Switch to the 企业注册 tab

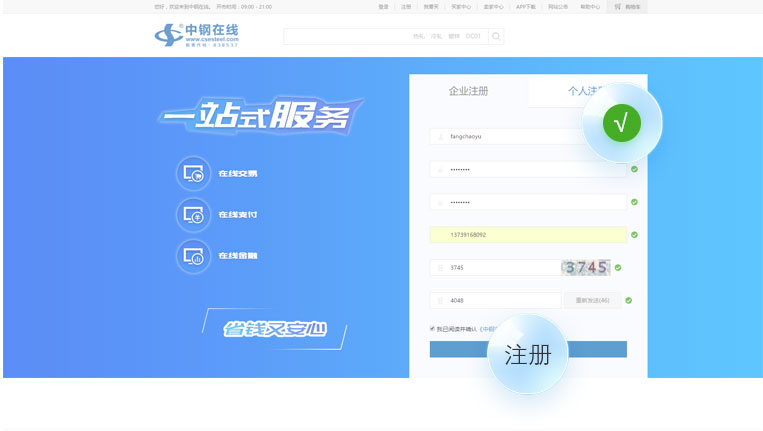coord(468,91)
